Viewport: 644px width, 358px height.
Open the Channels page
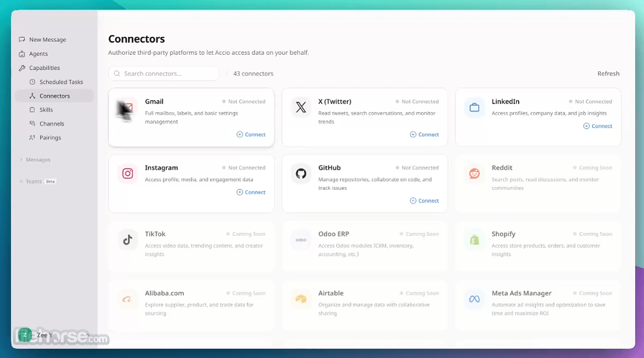pos(54,124)
